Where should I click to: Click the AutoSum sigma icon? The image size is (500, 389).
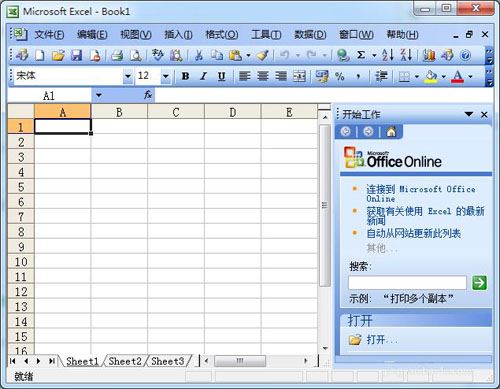(361, 55)
